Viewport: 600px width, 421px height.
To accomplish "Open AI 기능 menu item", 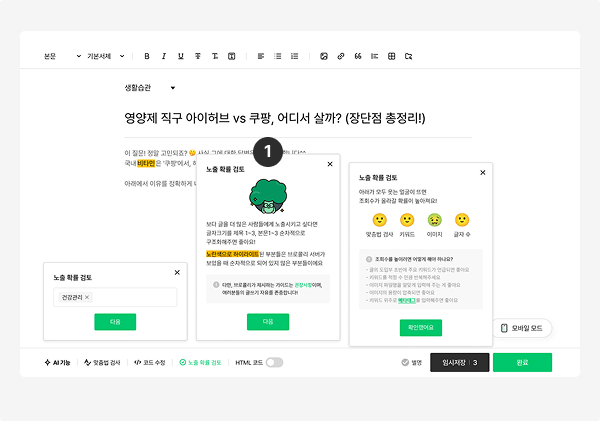I will point(57,362).
